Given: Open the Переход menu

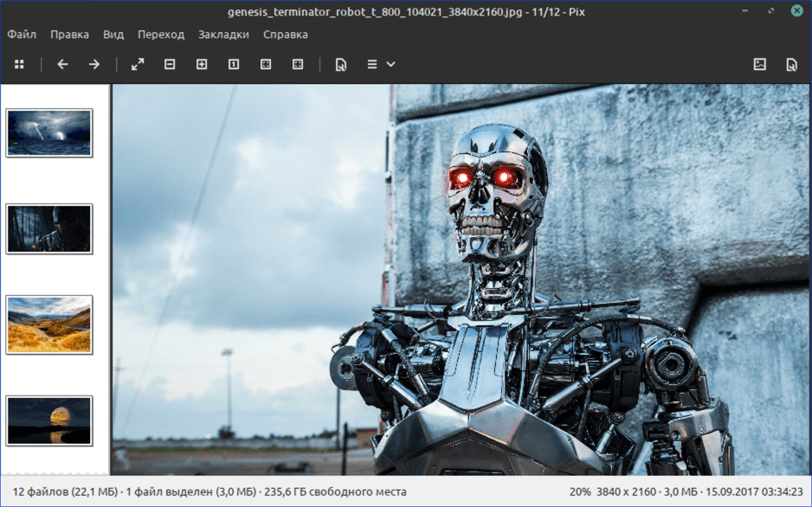Looking at the screenshot, I should point(161,35).
